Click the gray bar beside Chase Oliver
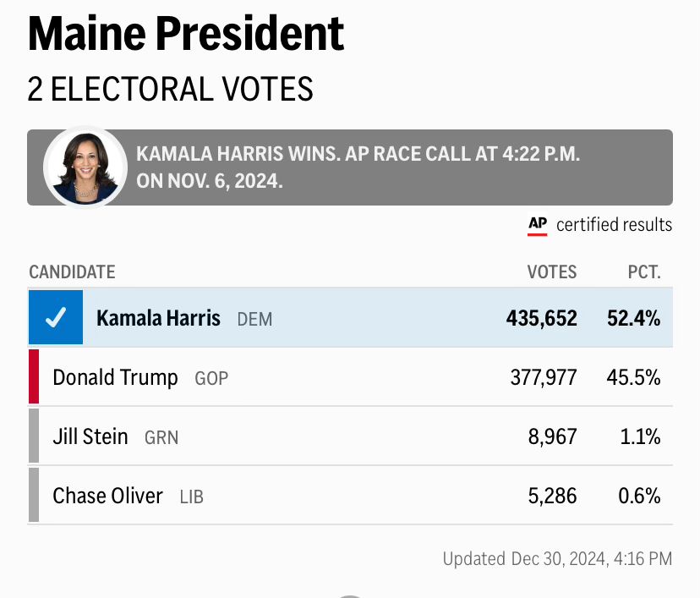700x598 pixels. tap(34, 495)
